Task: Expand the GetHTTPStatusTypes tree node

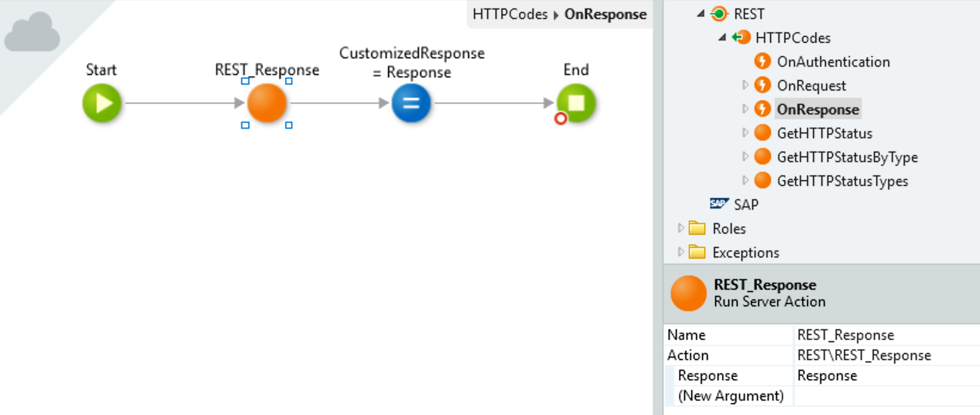Action: click(745, 181)
